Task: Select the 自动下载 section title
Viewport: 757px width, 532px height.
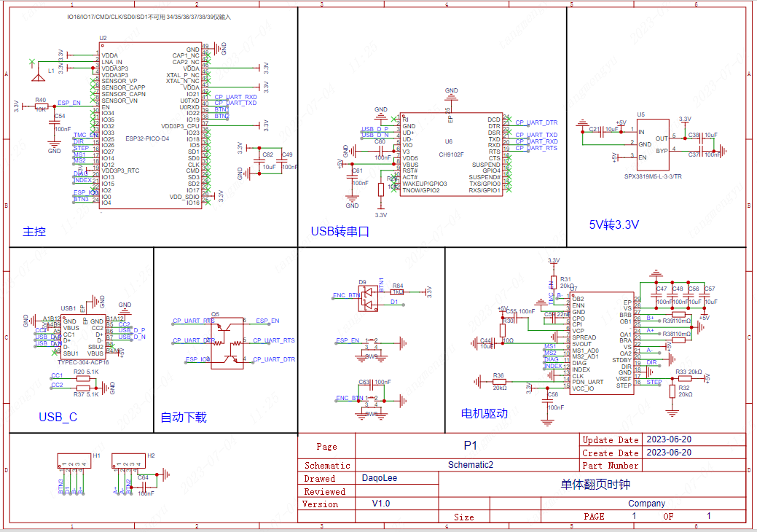Action: pos(184,417)
